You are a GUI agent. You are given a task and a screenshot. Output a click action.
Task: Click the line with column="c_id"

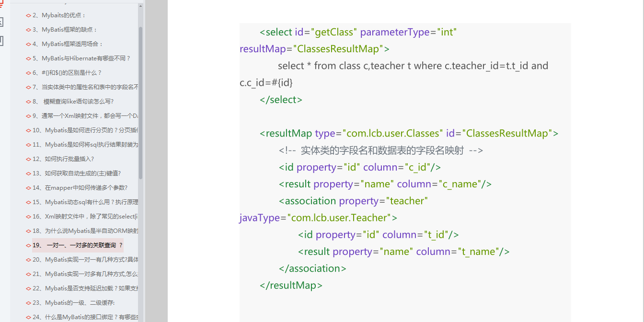coord(360,167)
